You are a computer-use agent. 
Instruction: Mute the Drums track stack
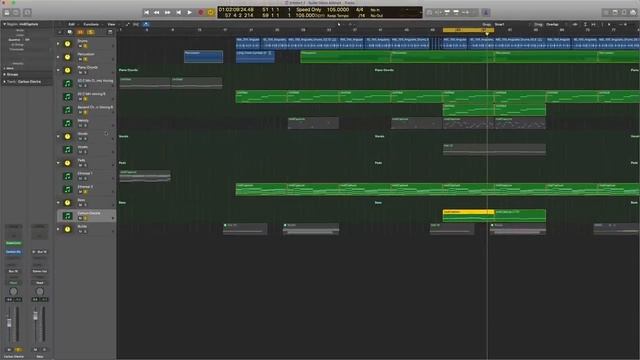tap(80, 46)
